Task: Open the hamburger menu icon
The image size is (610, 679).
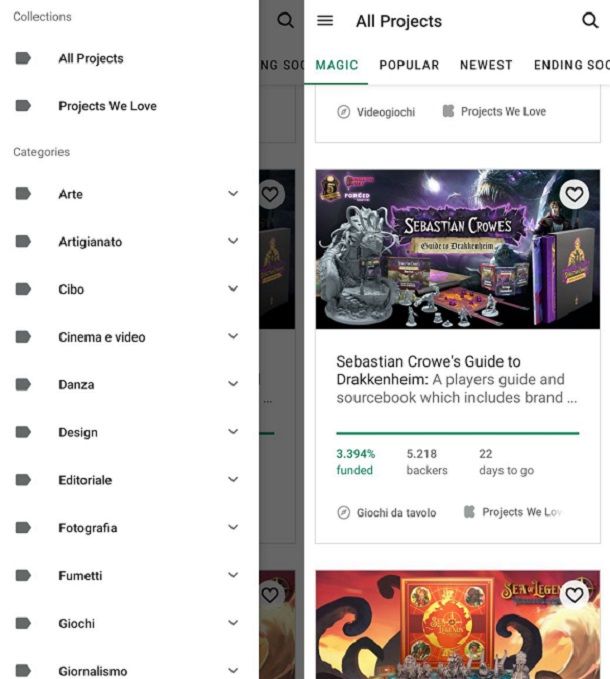Action: [x=325, y=20]
